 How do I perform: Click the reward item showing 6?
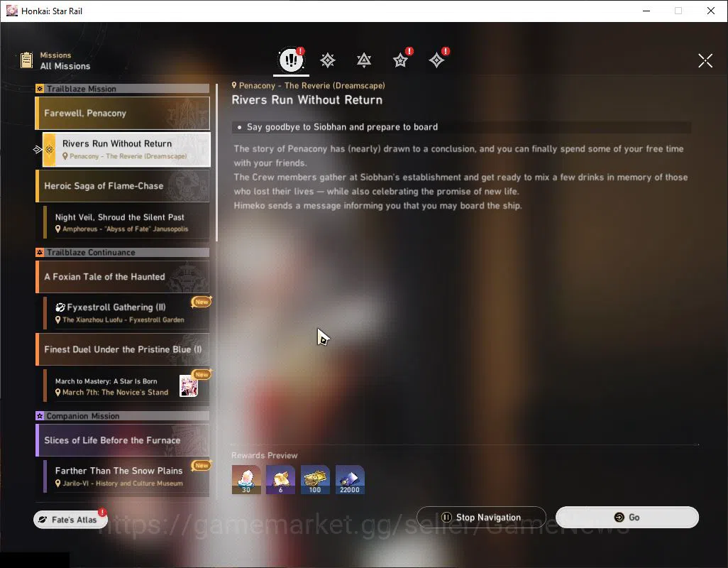(280, 479)
